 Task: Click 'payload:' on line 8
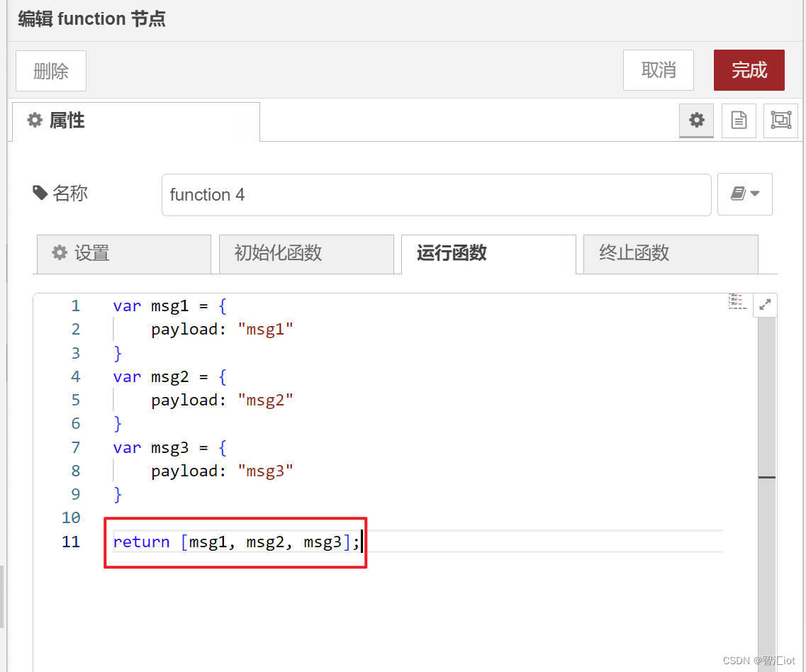[x=188, y=471]
